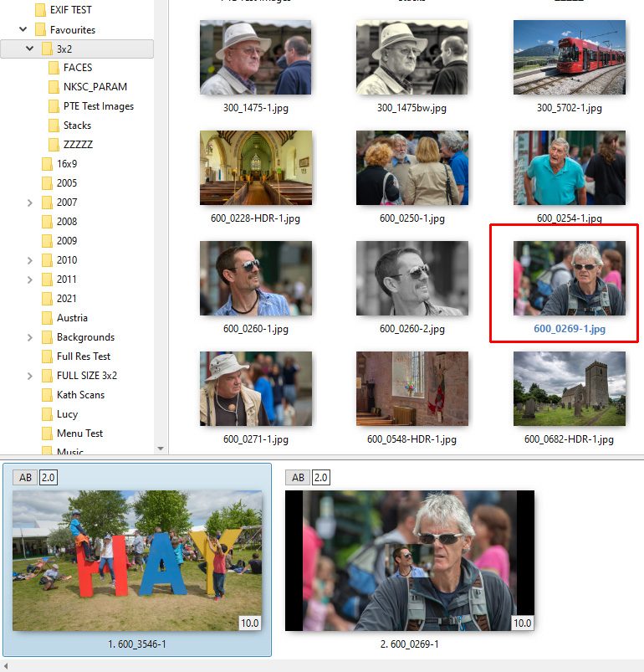Click the 2.0 badge on slide 600_3546-1
Screen dimensions: 644x672
48,477
